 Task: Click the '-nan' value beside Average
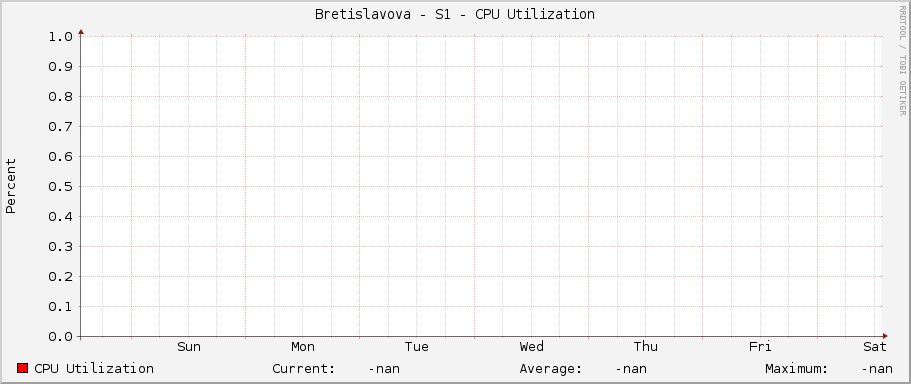click(631, 369)
